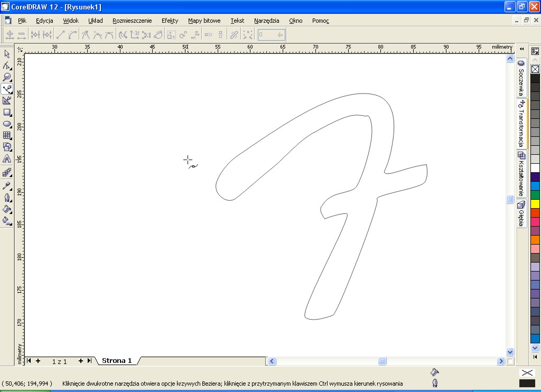The height and width of the screenshot is (392, 541).
Task: Select the Eyedropper tool
Action: [7, 185]
